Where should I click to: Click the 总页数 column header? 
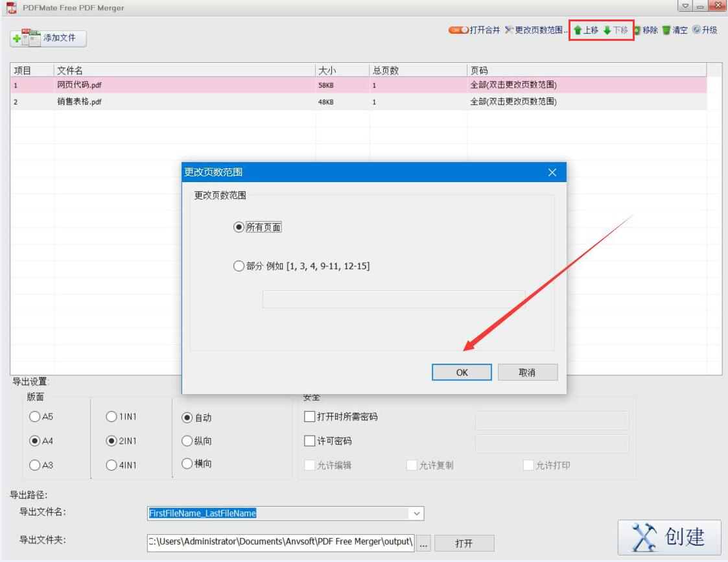click(x=418, y=70)
